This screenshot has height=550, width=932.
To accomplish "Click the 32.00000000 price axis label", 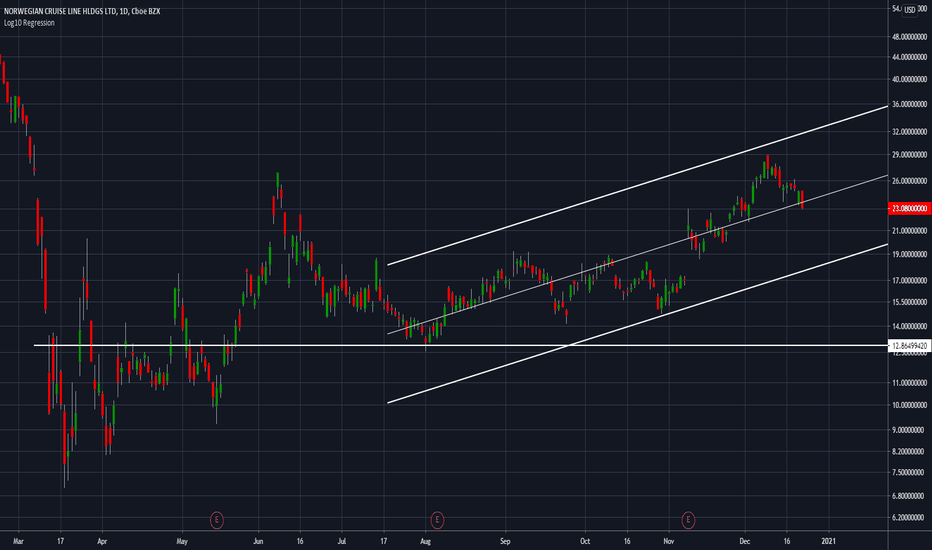I will (909, 131).
